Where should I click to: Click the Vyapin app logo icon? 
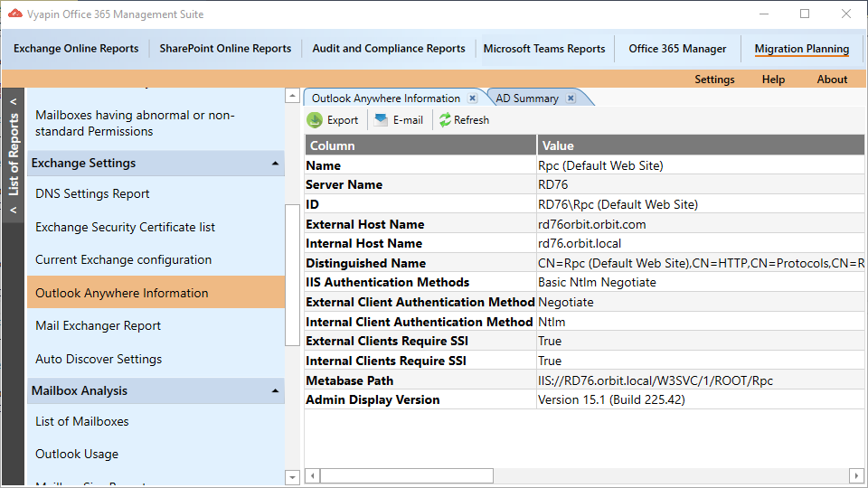(14, 14)
